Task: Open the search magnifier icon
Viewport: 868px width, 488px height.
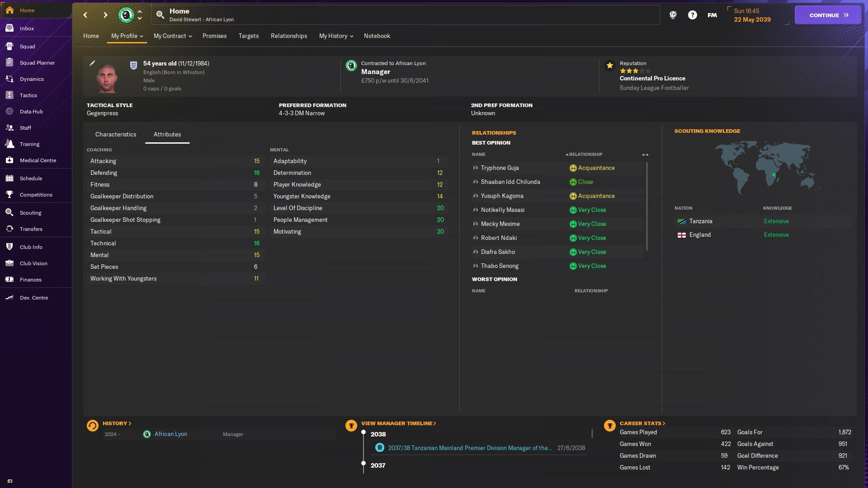Action: coord(160,15)
